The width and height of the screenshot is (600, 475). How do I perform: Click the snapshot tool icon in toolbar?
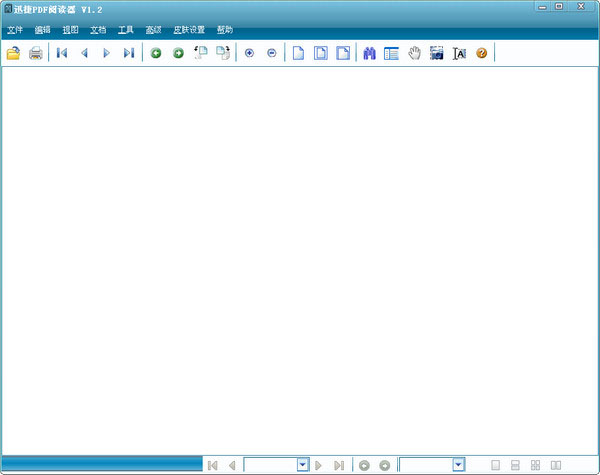pos(436,53)
